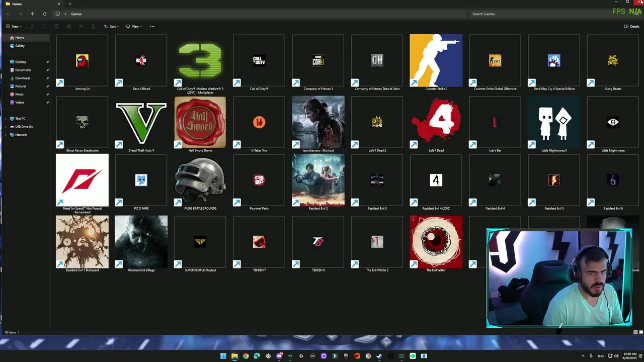This screenshot has width=644, height=362.
Task: Open the TEKKEN 8 shortcut
Action: [318, 244]
